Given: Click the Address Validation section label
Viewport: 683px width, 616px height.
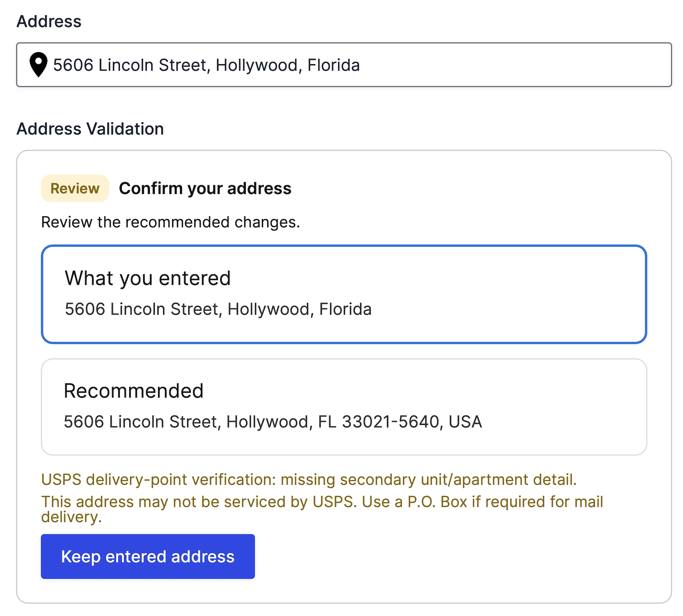Looking at the screenshot, I should [x=90, y=129].
